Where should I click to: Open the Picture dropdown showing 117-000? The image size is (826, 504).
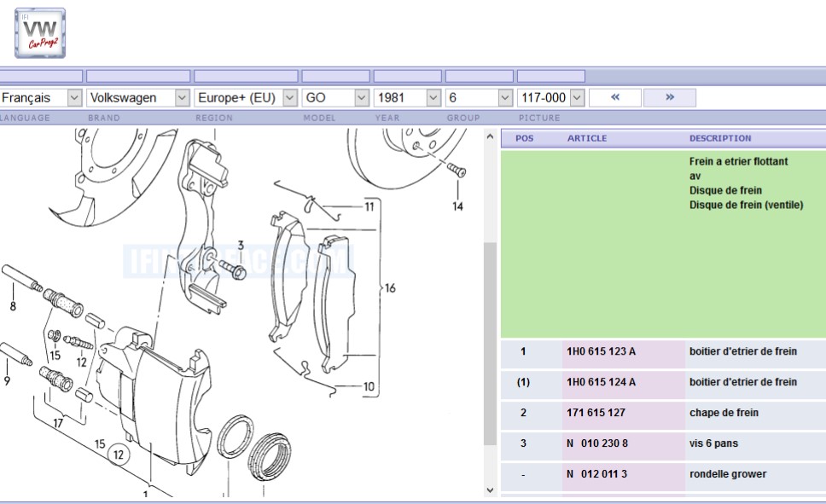coord(551,97)
